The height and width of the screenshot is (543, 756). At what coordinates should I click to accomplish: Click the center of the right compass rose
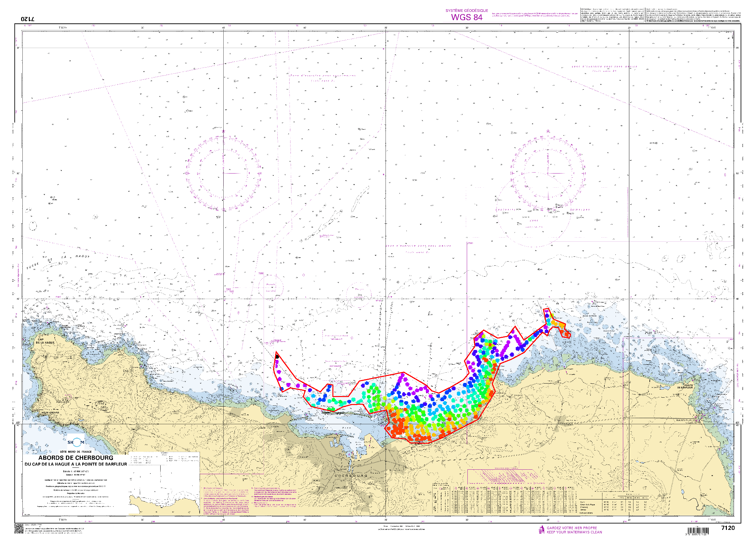547,173
